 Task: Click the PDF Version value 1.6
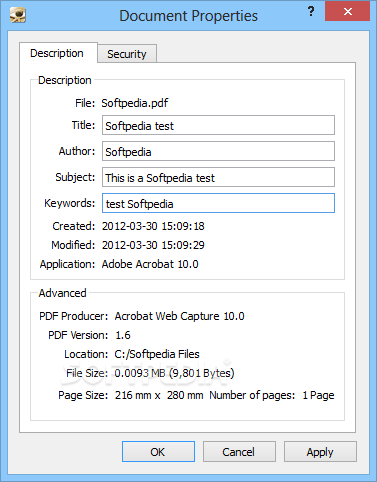tap(123, 335)
